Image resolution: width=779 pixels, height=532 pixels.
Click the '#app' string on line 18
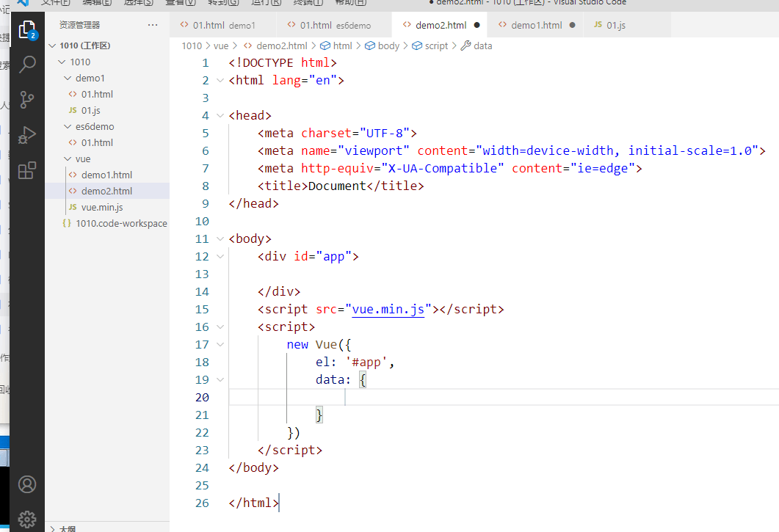tap(366, 362)
